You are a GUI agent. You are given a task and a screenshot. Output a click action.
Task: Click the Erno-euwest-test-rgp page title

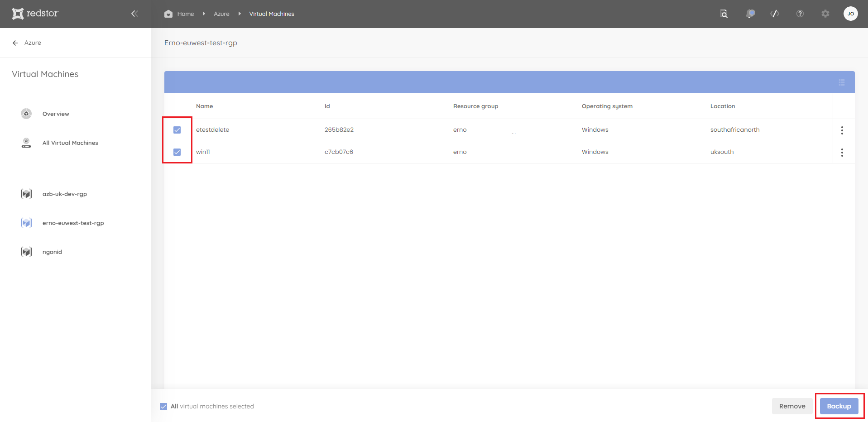[201, 43]
